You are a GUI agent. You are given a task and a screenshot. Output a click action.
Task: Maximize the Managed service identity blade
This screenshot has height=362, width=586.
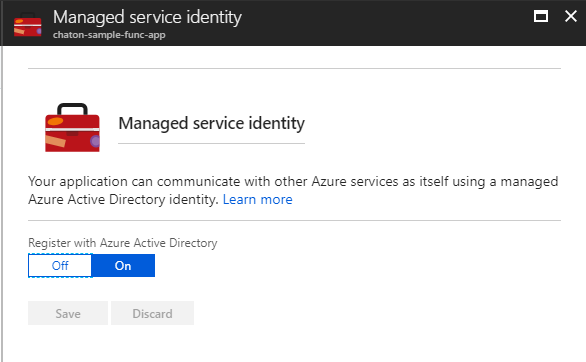tap(540, 16)
